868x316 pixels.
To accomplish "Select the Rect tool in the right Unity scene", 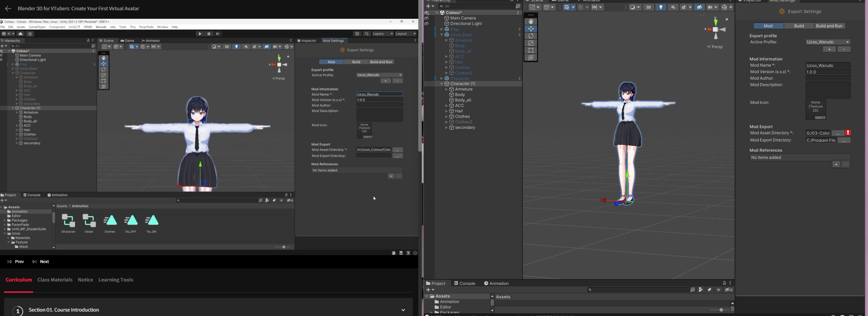I will (531, 50).
